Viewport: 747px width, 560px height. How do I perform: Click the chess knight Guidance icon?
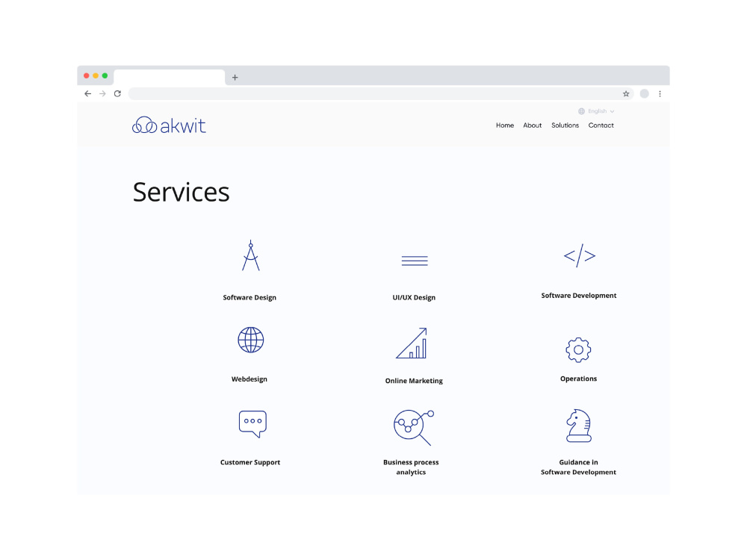coord(578,426)
